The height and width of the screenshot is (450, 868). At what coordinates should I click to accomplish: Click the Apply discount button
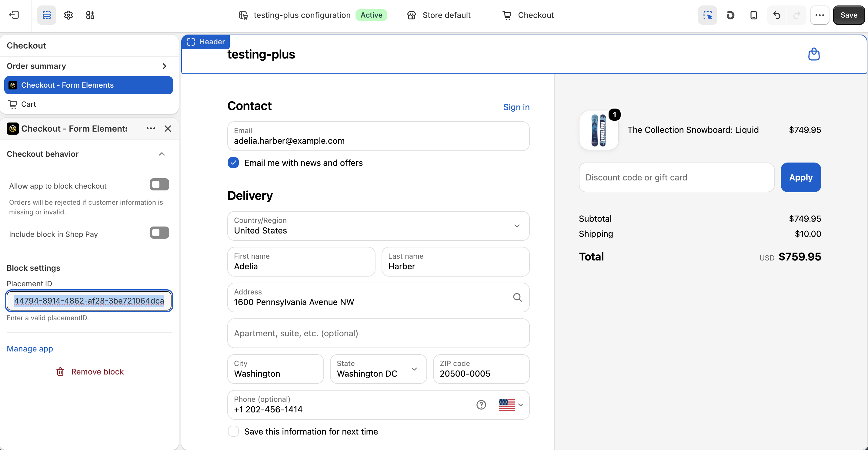[x=801, y=177]
